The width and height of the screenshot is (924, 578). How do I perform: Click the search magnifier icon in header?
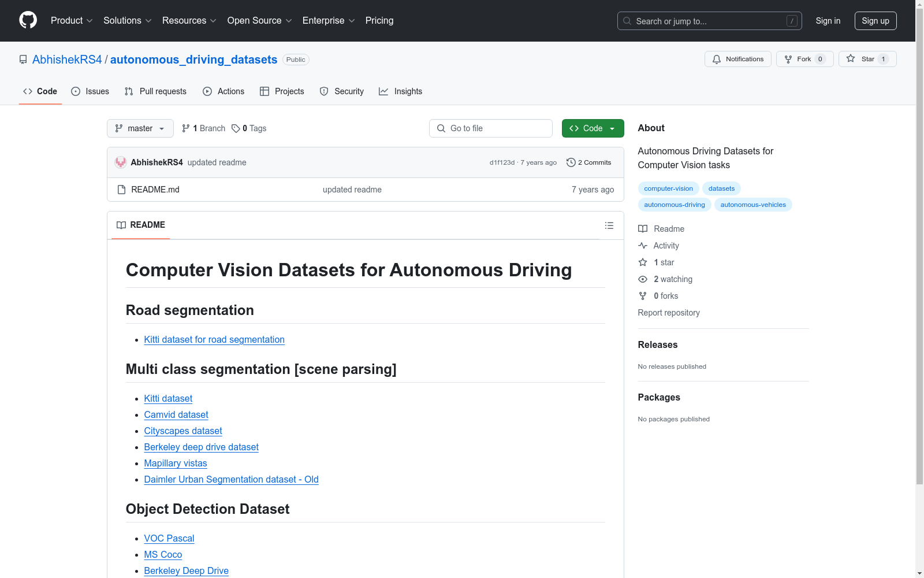point(627,21)
